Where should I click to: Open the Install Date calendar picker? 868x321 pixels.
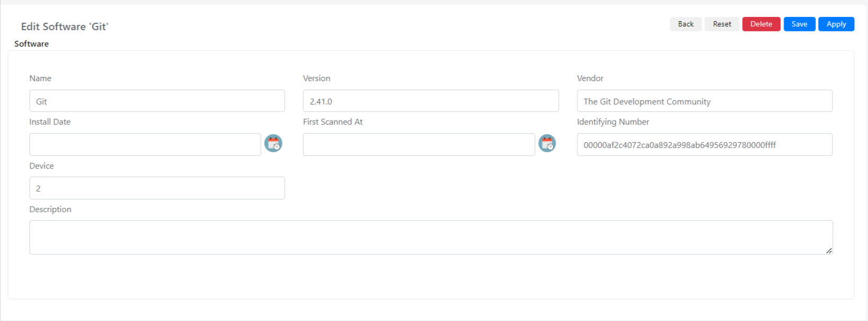tap(273, 143)
